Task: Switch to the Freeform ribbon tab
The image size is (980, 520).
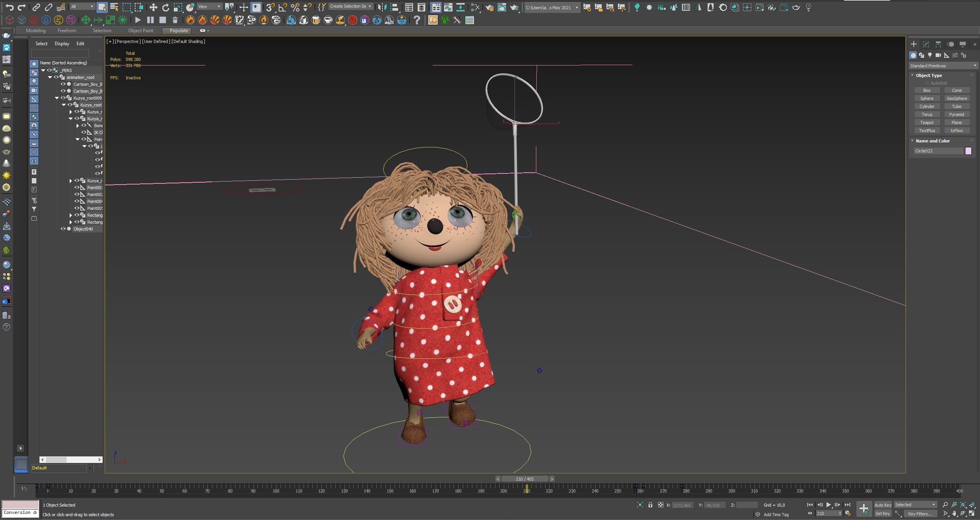Action: 67,31
